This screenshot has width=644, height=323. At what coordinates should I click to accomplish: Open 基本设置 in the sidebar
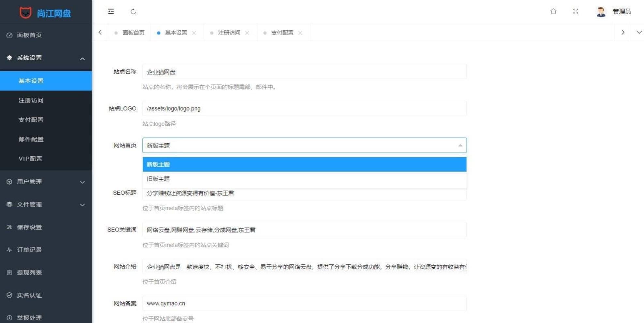(x=46, y=81)
